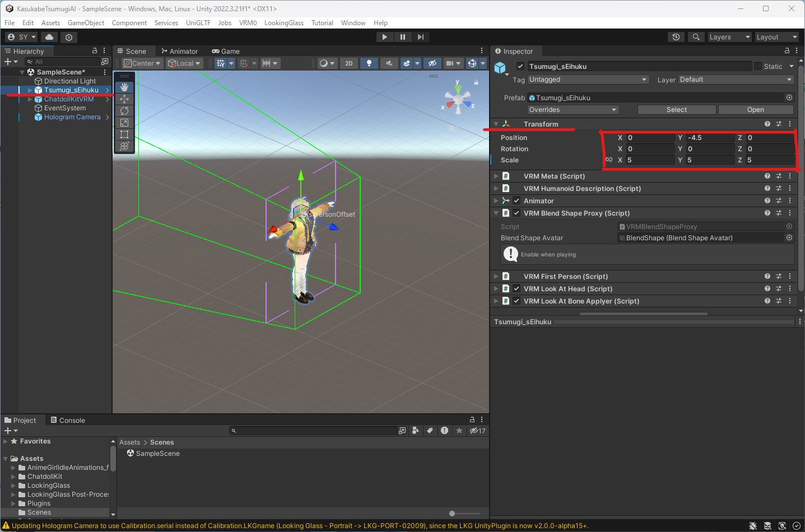Toggle scene lighting with the lightbulb icon
The height and width of the screenshot is (532, 805).
tap(369, 63)
